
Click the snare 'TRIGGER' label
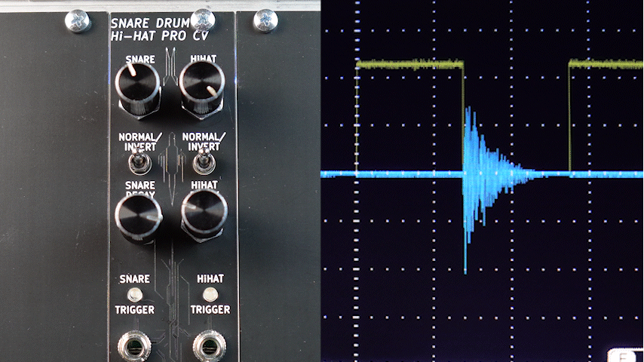[x=135, y=310]
